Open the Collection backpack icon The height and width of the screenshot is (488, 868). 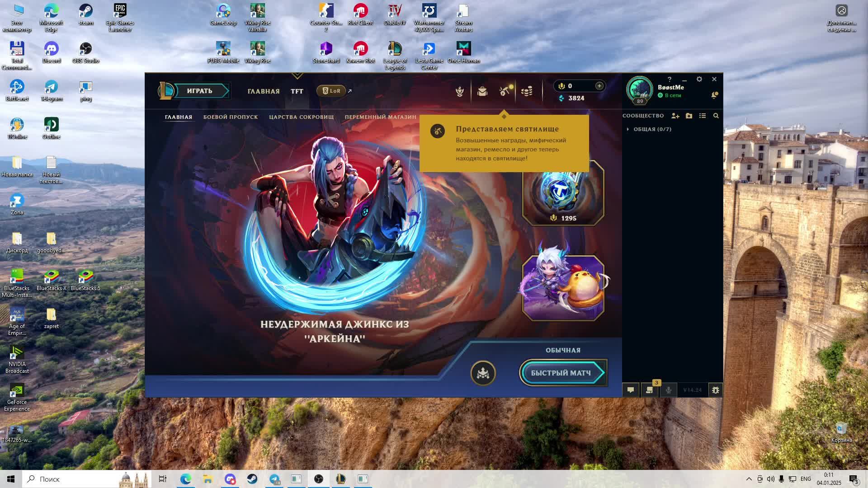pos(482,92)
